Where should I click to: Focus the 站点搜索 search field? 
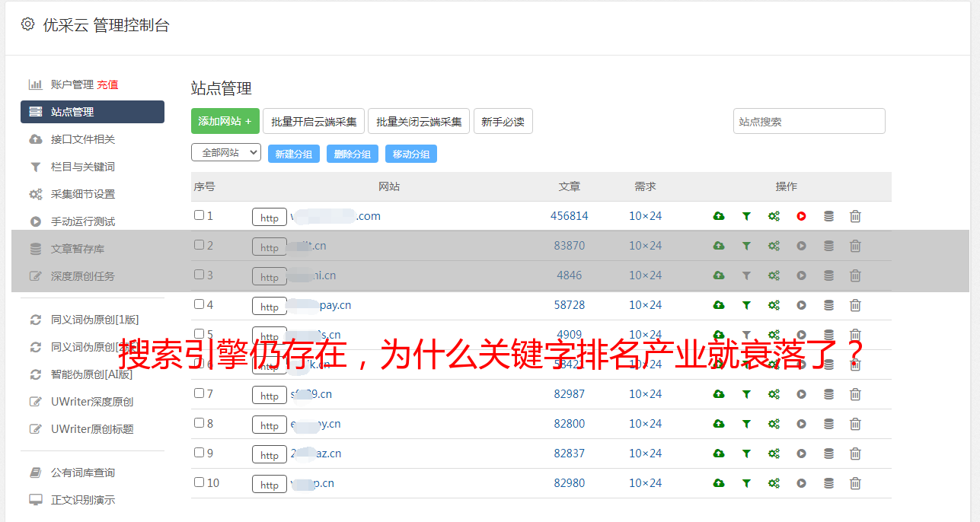(809, 121)
